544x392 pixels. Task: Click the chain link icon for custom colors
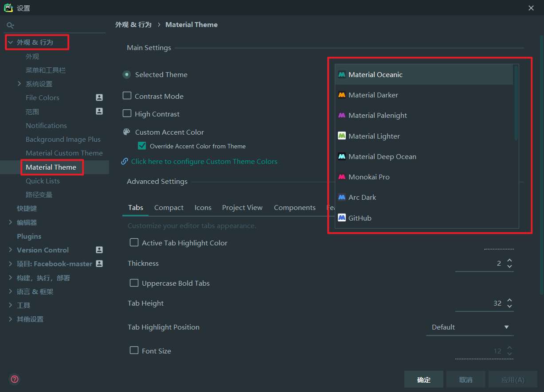(x=125, y=161)
